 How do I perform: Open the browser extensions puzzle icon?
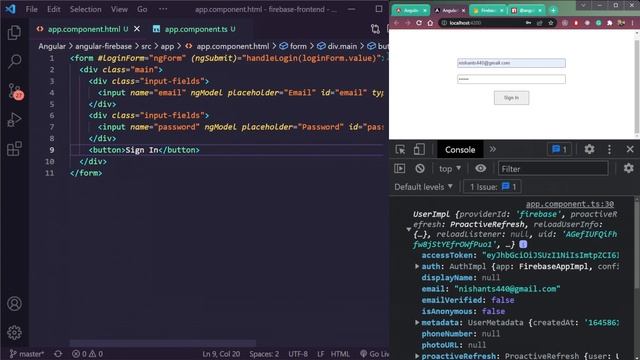(x=610, y=23)
